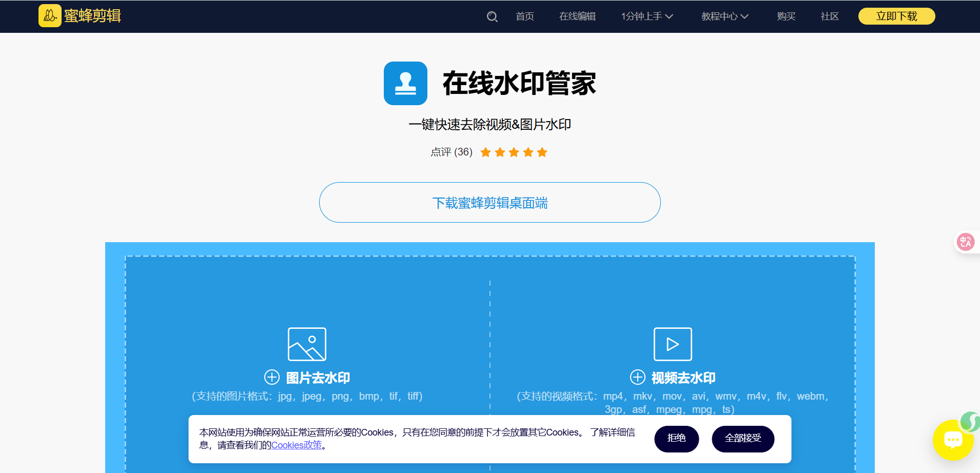This screenshot has width=980, height=473.
Task: Go to 首页 in navigation
Action: pos(525,16)
